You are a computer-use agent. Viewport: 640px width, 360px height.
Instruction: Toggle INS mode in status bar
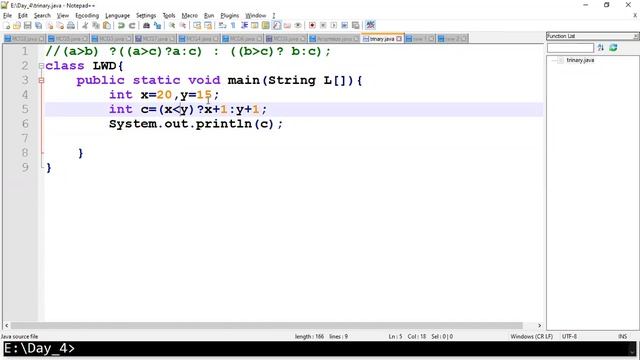(622, 336)
